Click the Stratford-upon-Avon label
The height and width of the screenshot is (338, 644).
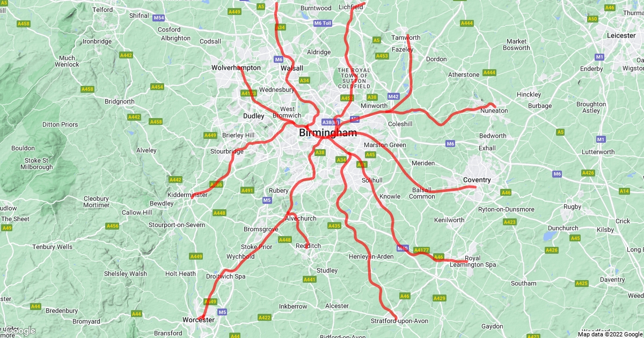pos(400,321)
